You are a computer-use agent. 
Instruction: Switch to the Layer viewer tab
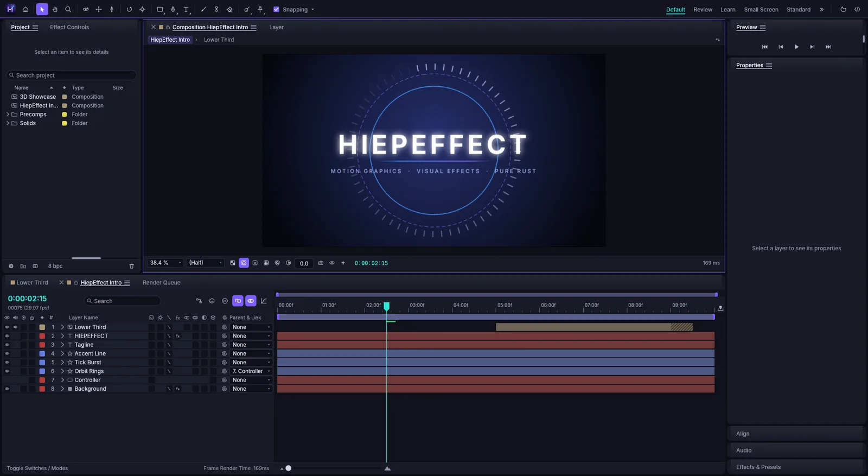276,27
